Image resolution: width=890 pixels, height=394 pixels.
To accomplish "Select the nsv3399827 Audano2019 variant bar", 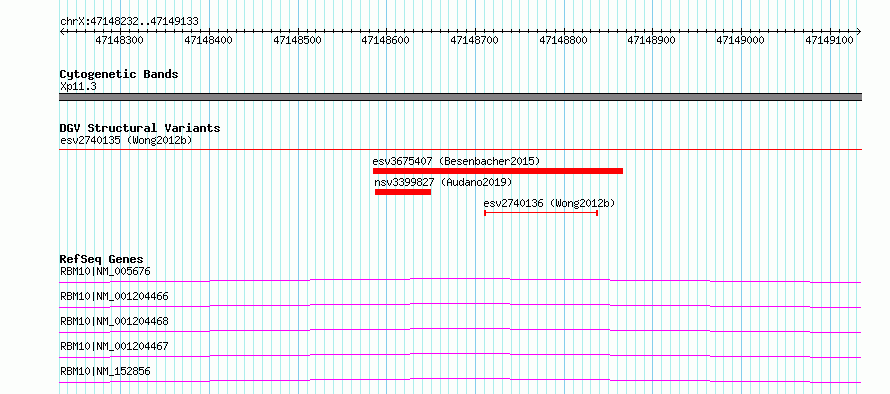I will [403, 192].
